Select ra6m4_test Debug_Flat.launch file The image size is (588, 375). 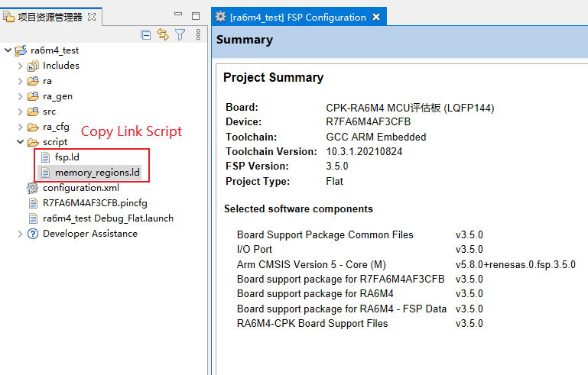click(x=107, y=218)
